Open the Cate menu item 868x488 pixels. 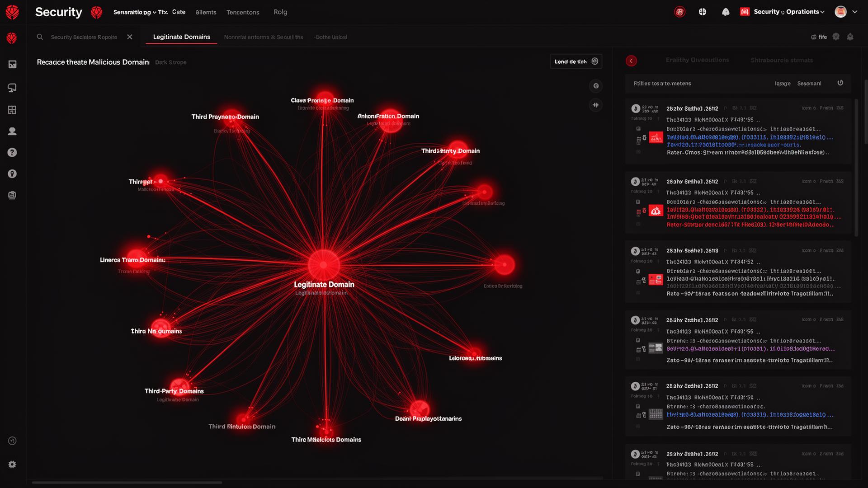pyautogui.click(x=179, y=12)
